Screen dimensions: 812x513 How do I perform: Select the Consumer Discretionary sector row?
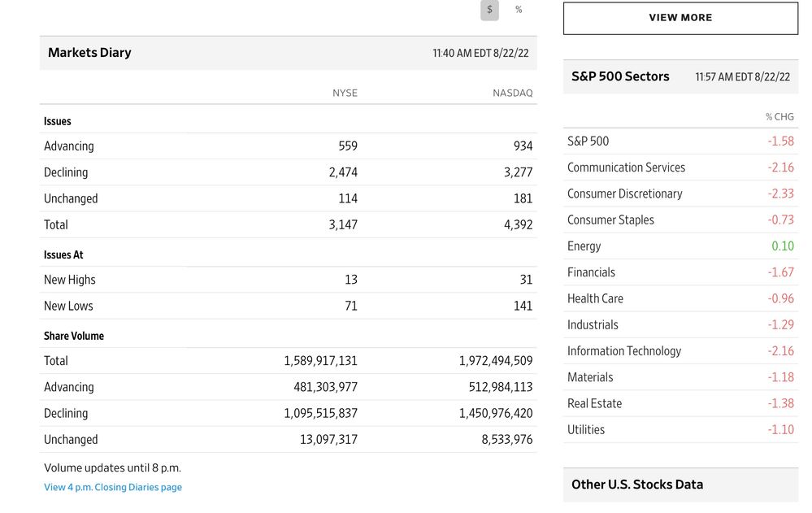pyautogui.click(x=624, y=193)
